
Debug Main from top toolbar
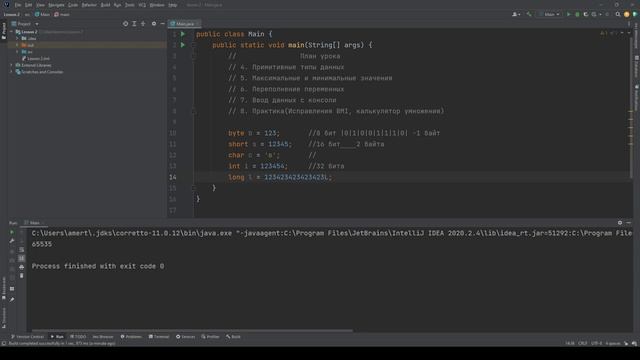[577, 14]
